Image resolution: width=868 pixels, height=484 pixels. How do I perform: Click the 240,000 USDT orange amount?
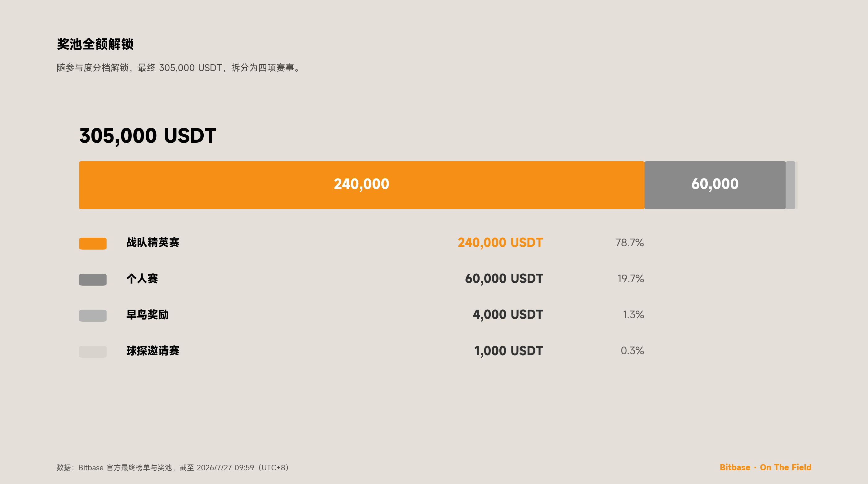500,243
